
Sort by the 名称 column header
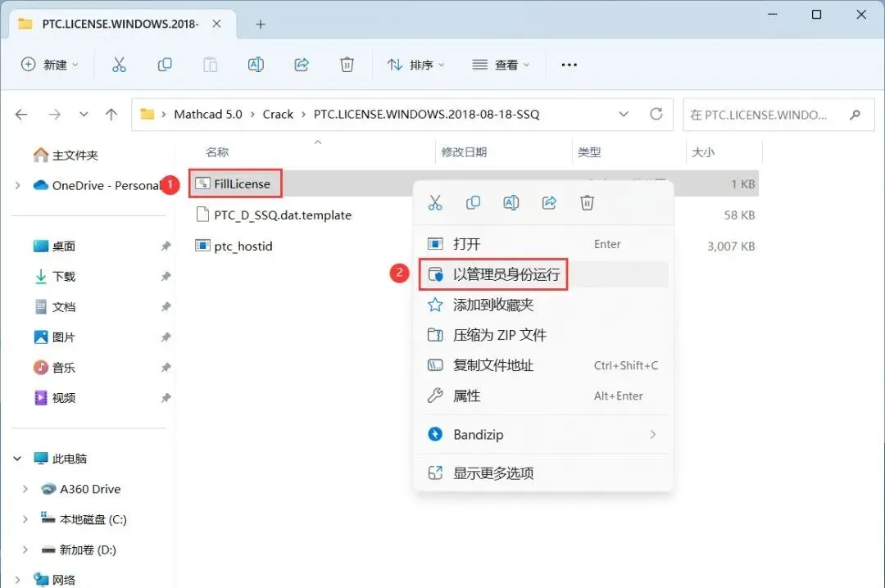pyautogui.click(x=216, y=152)
